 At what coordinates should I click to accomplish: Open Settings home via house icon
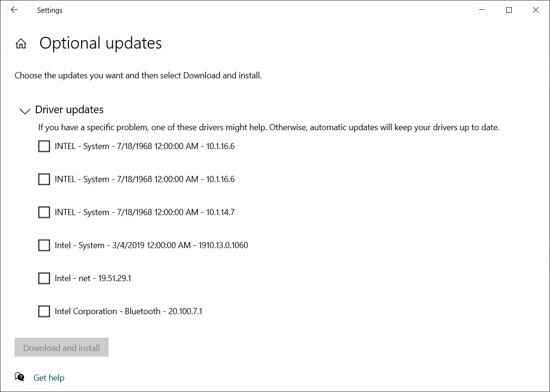click(21, 43)
